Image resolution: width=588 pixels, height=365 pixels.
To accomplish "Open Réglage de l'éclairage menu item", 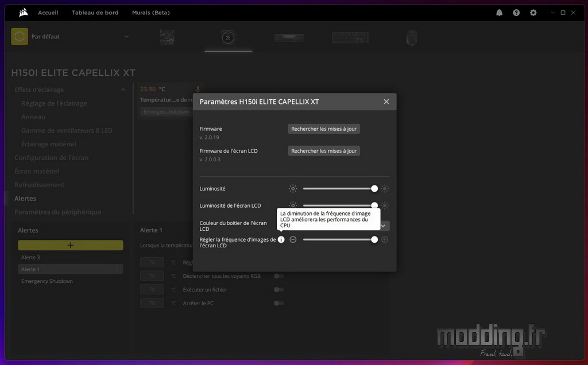I will 54,103.
